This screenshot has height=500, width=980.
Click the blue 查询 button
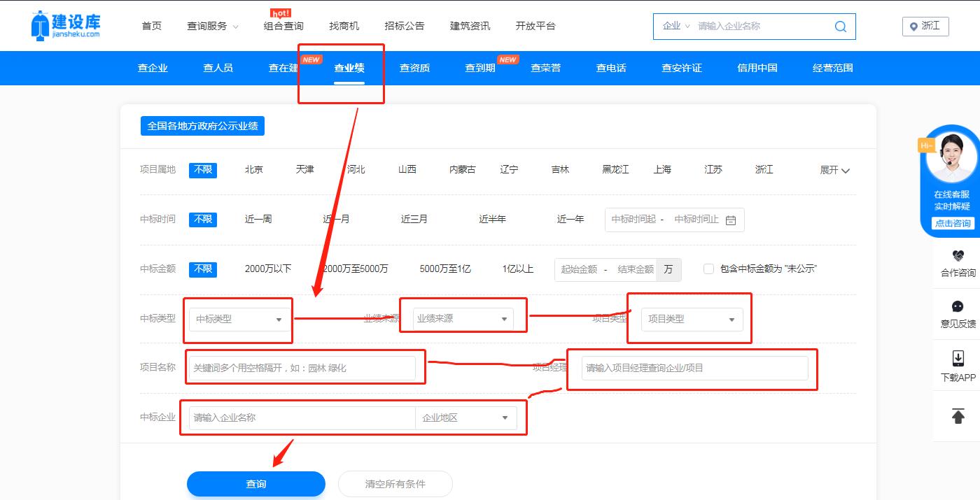(255, 484)
